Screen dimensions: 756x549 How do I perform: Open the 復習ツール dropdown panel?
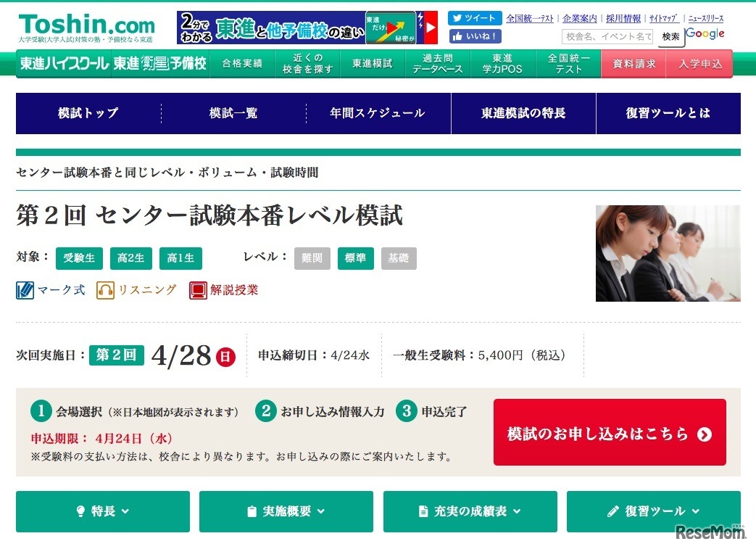click(x=653, y=511)
